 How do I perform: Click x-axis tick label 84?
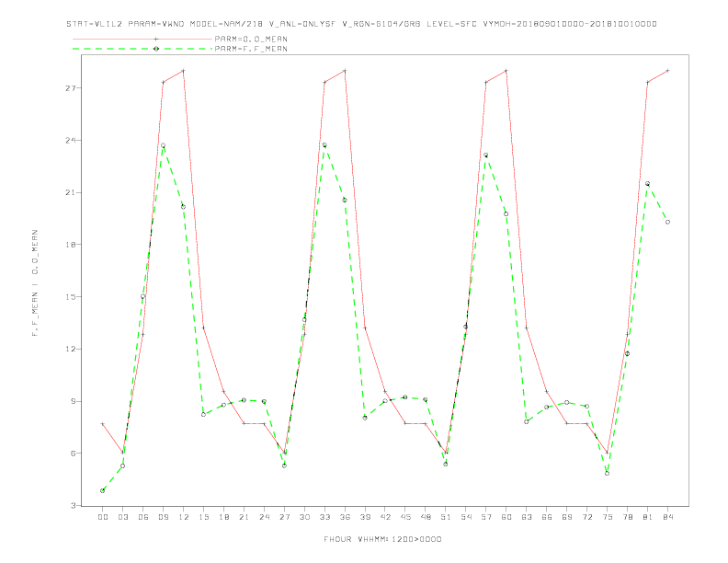(x=667, y=517)
